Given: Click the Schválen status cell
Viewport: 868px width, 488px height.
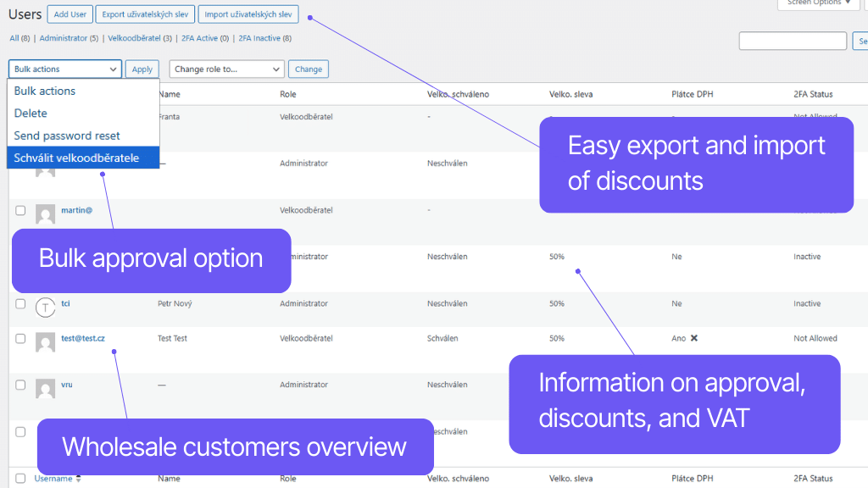Looking at the screenshot, I should point(442,338).
